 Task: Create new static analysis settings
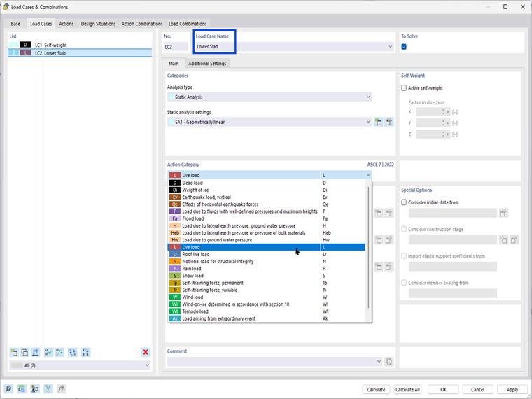379,122
